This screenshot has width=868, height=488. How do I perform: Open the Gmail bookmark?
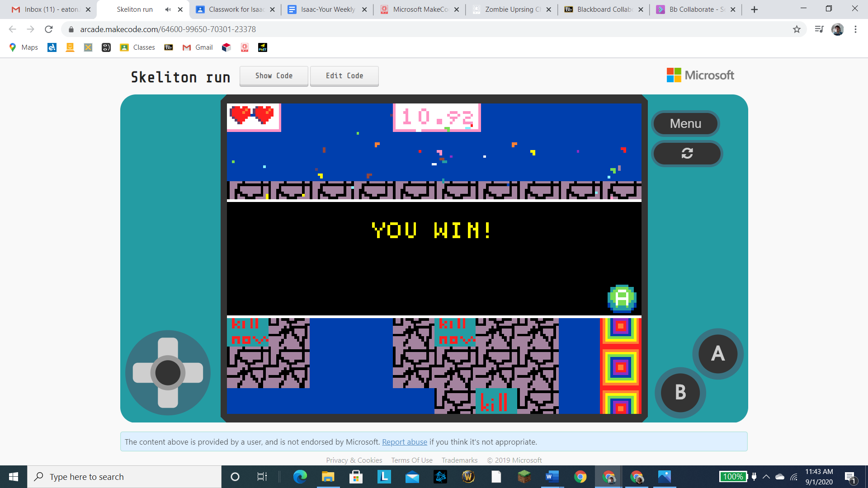pos(198,47)
